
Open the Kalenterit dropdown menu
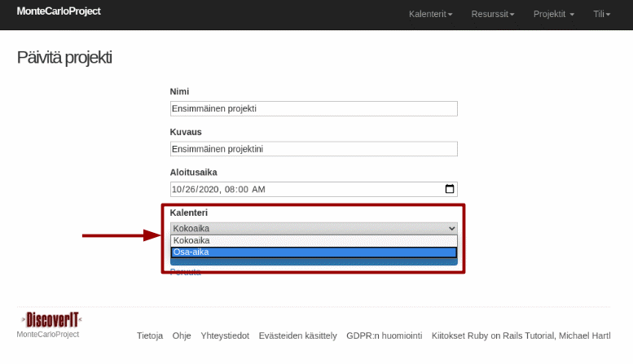(430, 15)
